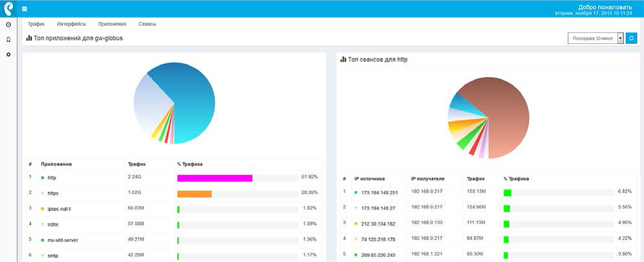Click chart icon beside Топ сеансов title
This screenshot has height=262, width=644.
click(343, 60)
